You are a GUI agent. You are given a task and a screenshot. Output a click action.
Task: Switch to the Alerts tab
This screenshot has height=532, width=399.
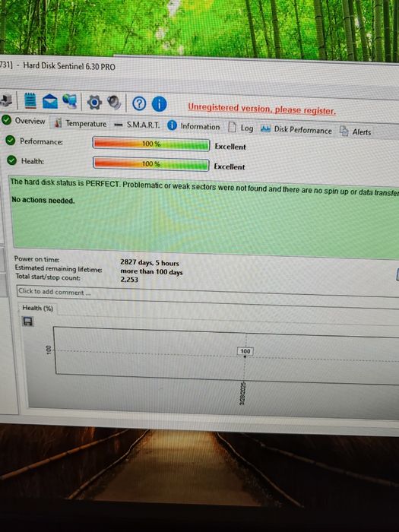point(356,131)
